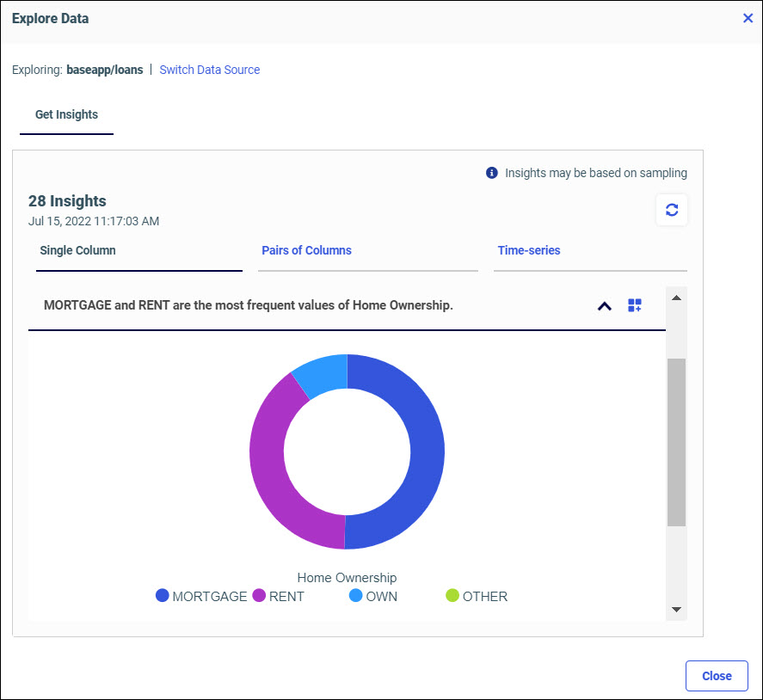The height and width of the screenshot is (700, 763).
Task: Select the Single Column tab
Action: click(x=77, y=250)
